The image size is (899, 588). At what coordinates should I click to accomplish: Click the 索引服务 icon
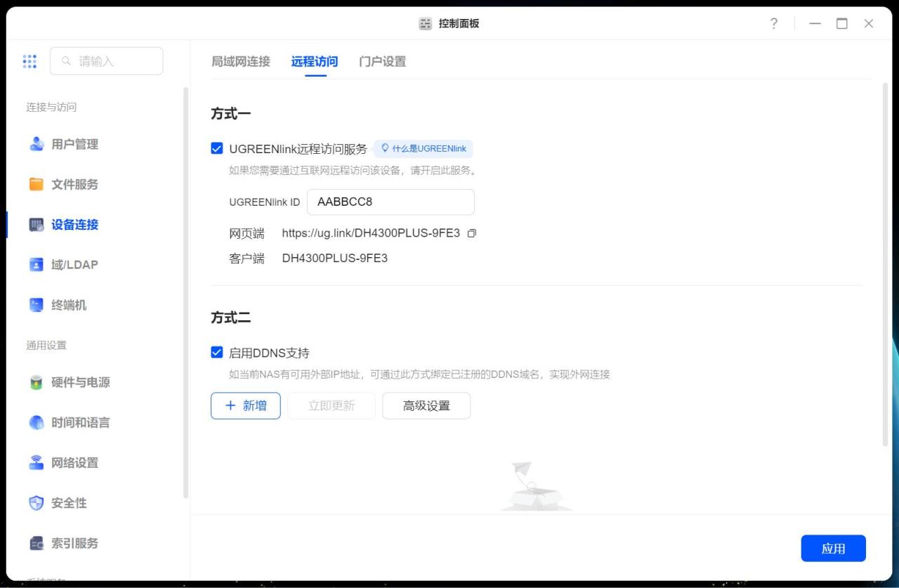coord(37,543)
